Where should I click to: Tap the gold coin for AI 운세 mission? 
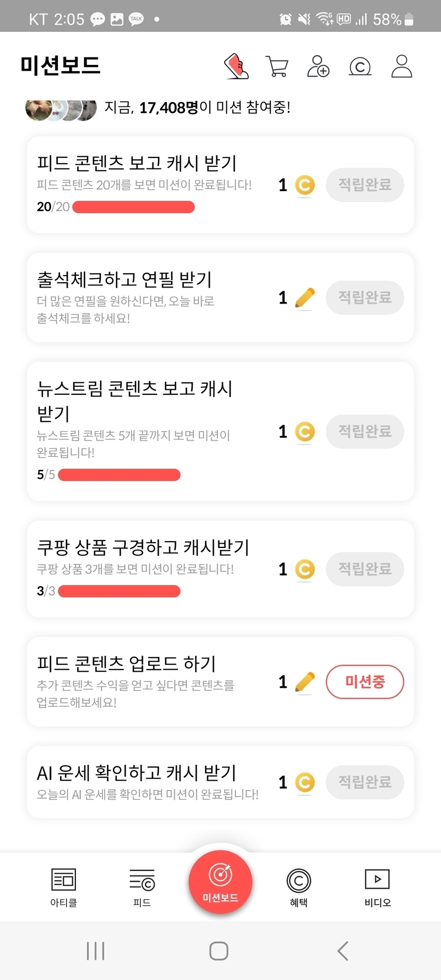(304, 782)
